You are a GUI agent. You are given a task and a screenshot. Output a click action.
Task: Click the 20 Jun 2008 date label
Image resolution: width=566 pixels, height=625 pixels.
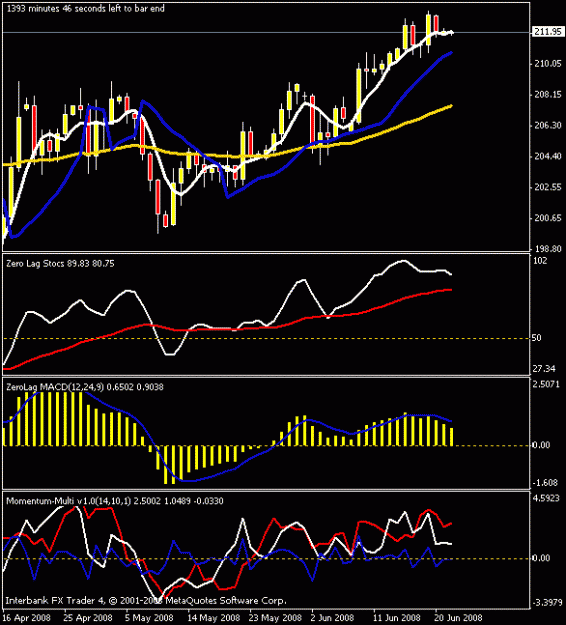coord(458,618)
